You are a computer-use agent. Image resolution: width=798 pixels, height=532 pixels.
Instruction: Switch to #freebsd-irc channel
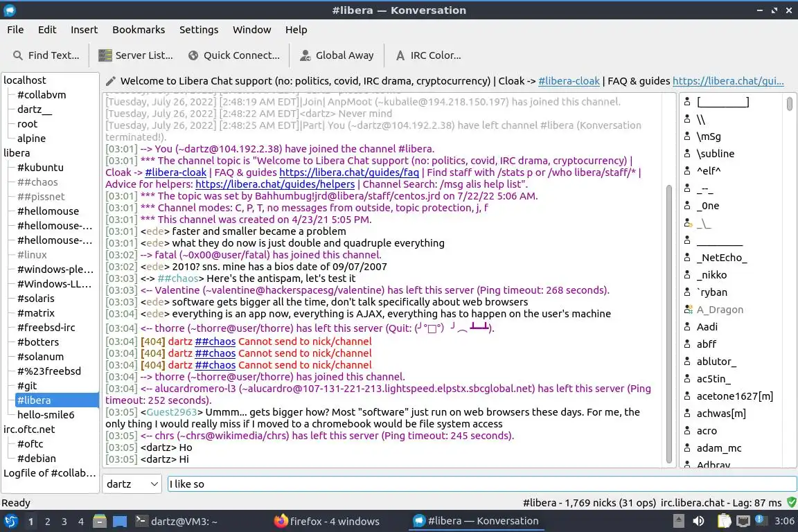click(46, 328)
